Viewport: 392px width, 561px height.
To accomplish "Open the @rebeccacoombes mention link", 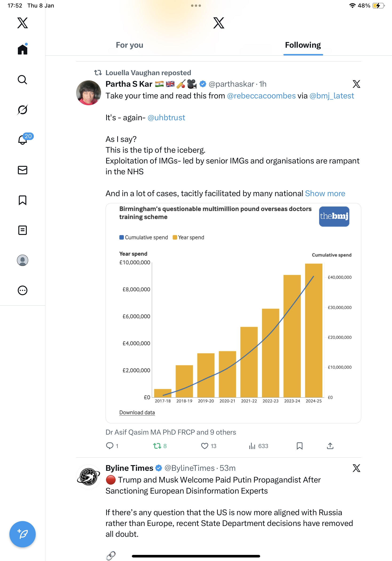I will pos(261,96).
